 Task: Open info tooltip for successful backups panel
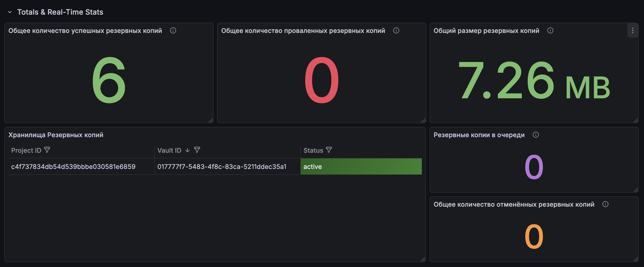pos(173,31)
